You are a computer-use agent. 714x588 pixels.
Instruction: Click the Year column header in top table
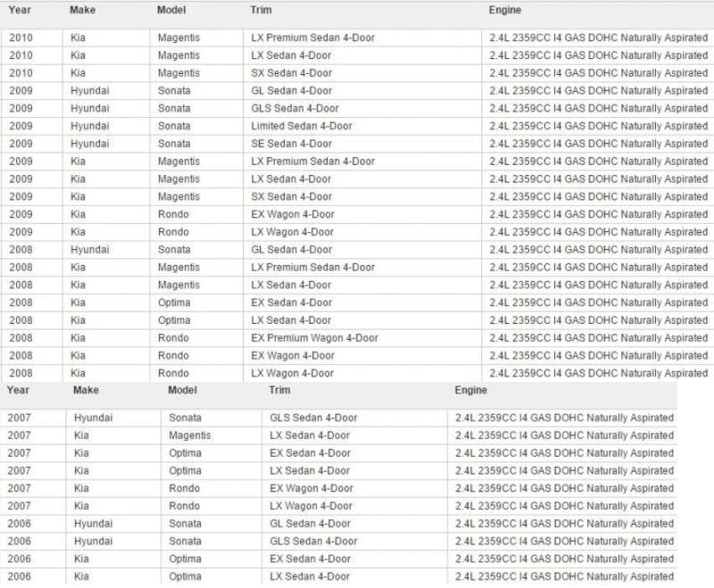[20, 10]
